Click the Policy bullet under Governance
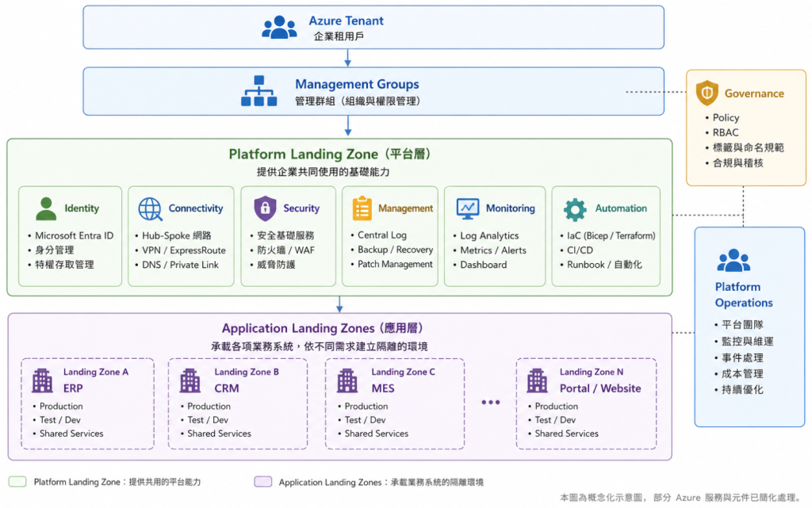 (726, 117)
